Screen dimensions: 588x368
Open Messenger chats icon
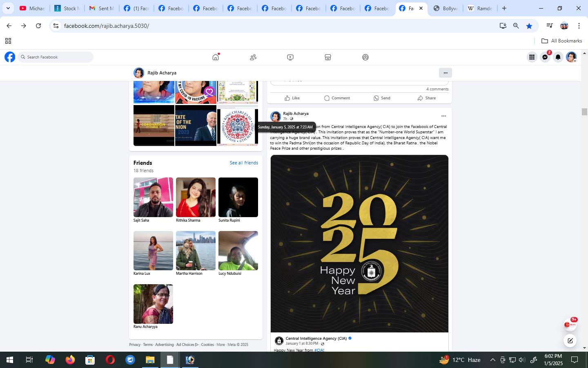[545, 57]
